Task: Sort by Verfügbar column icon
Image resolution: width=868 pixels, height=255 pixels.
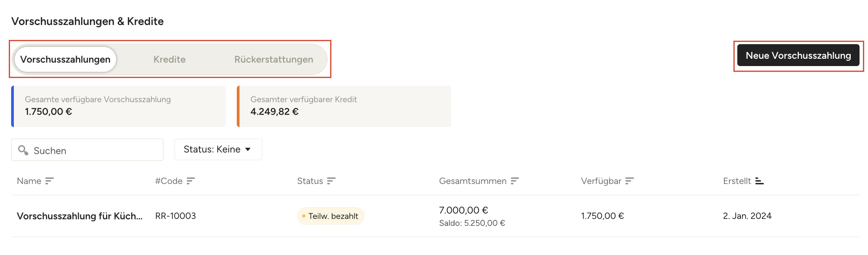Action: (629, 181)
